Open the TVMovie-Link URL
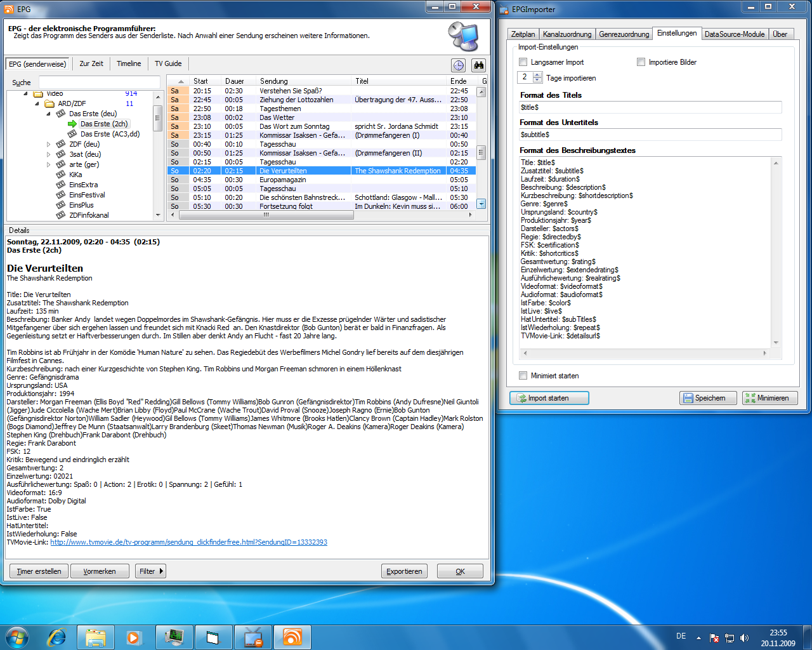812x650 pixels. coord(188,542)
